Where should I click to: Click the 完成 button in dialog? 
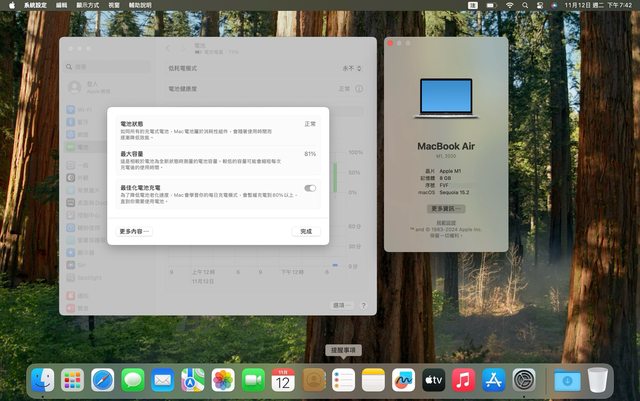pyautogui.click(x=306, y=231)
